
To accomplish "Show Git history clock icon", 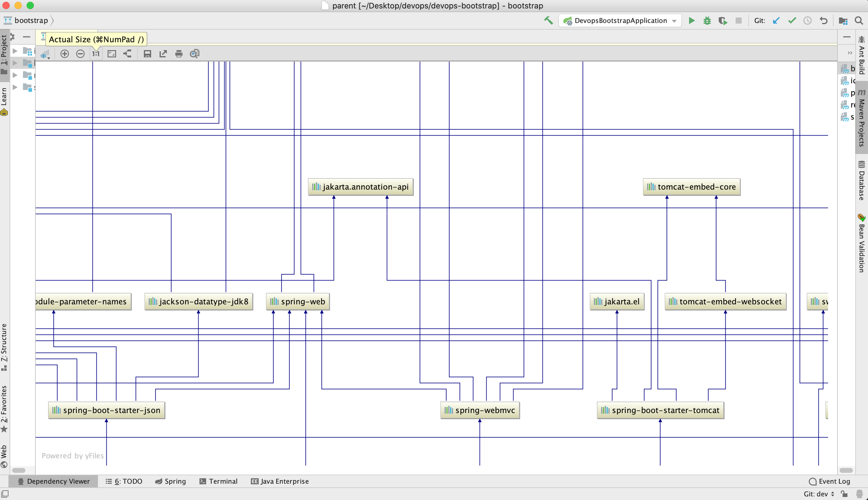I will pyautogui.click(x=808, y=21).
